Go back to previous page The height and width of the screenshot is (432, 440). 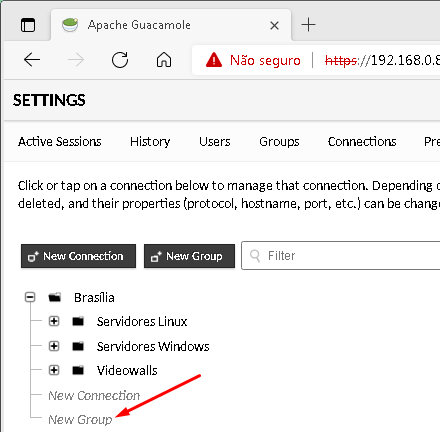pyautogui.click(x=32, y=60)
